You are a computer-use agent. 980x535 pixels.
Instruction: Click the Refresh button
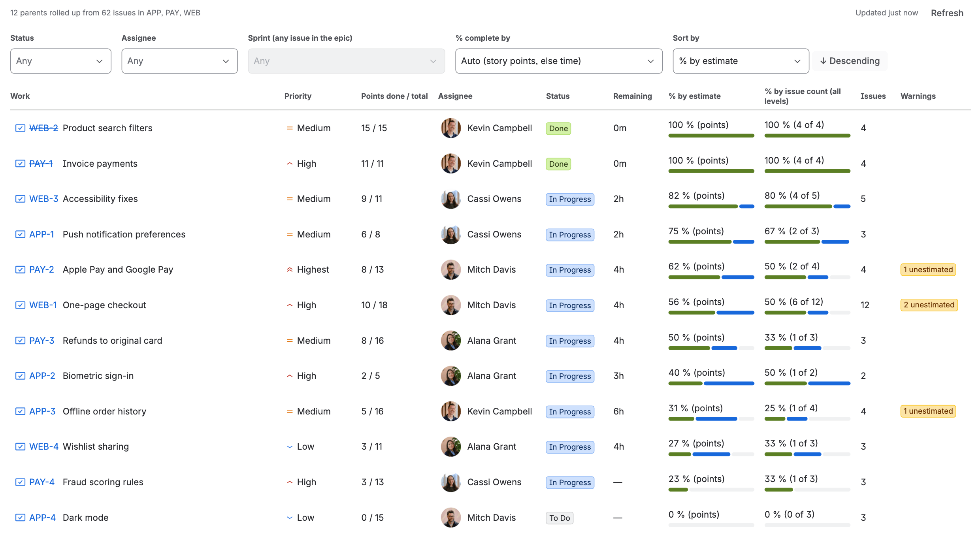pos(947,13)
